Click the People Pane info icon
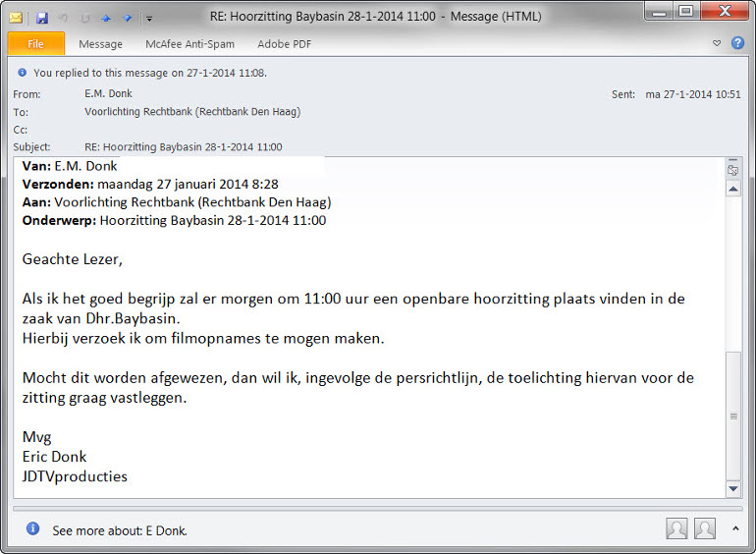This screenshot has width=756, height=554. [x=32, y=528]
